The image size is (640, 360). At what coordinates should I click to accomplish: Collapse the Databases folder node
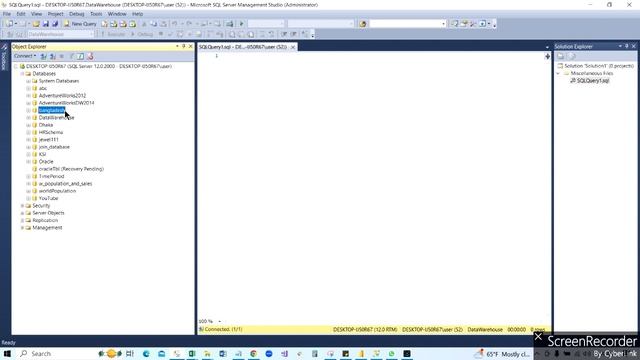click(22, 74)
